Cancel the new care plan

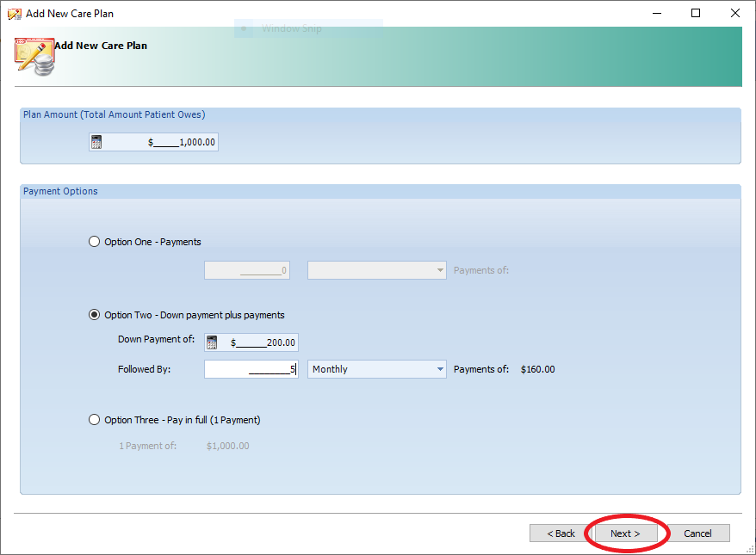pos(697,533)
